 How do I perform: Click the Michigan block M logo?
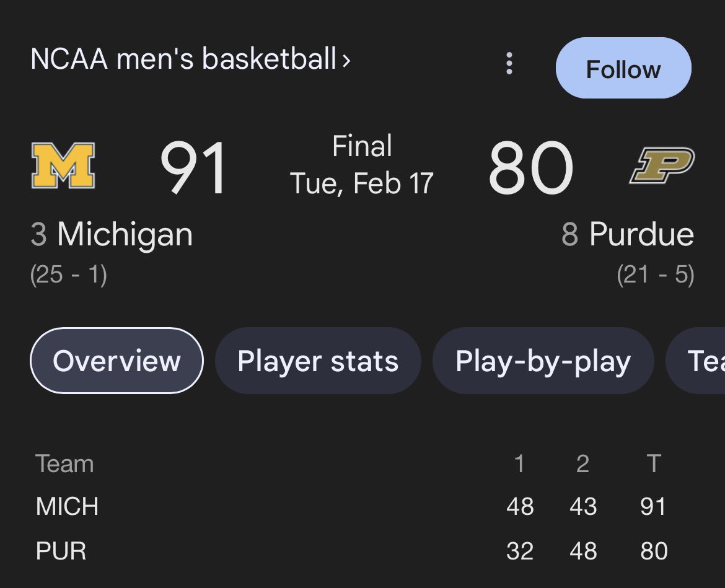point(63,165)
